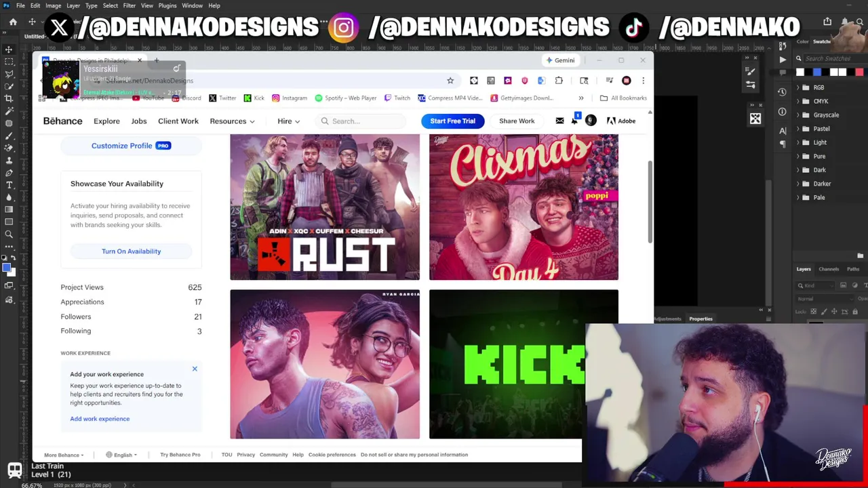This screenshot has width=868, height=488.
Task: Open the History panel icon
Action: click(x=783, y=91)
